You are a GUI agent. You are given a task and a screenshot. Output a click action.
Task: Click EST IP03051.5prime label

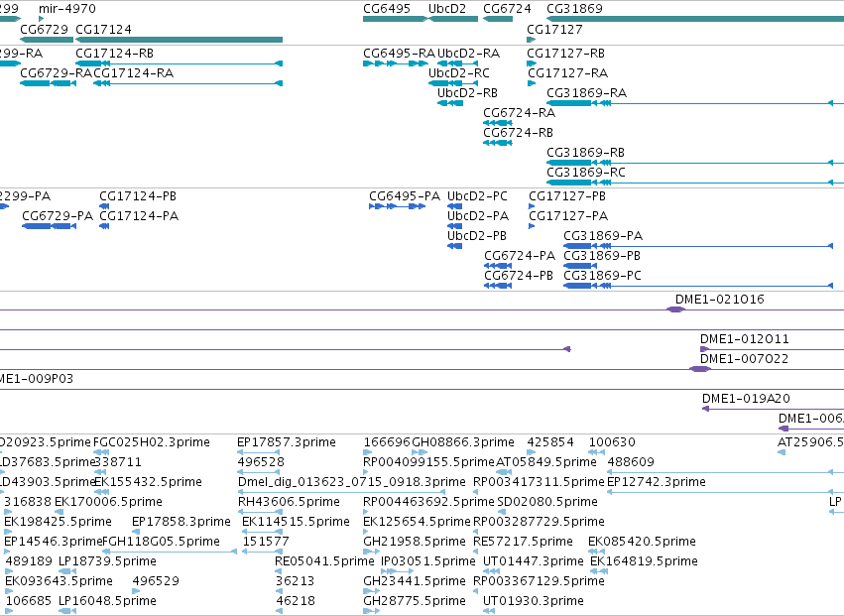pos(428,561)
